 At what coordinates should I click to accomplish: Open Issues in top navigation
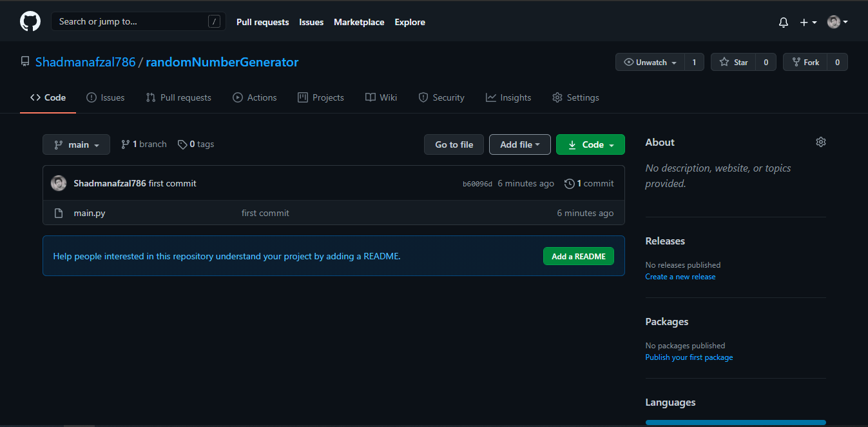(x=311, y=22)
